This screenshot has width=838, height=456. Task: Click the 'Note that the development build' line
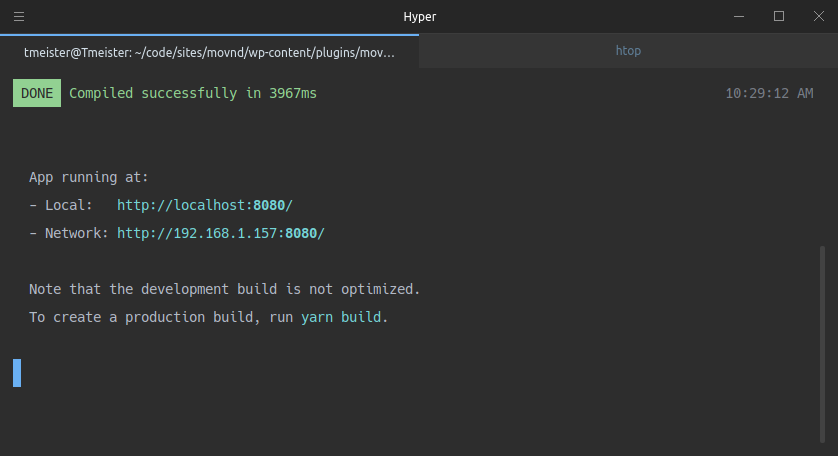224,289
